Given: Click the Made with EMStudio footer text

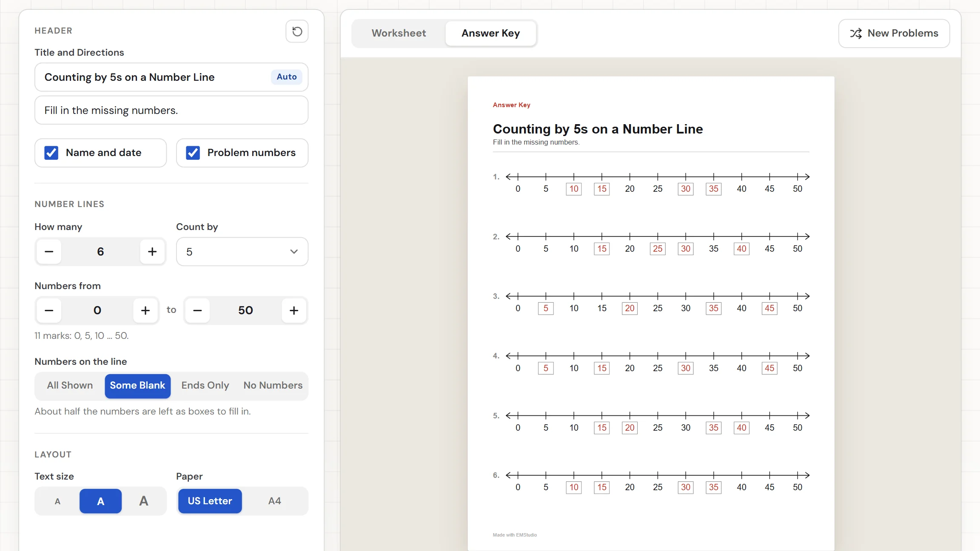Looking at the screenshot, I should pos(515,535).
